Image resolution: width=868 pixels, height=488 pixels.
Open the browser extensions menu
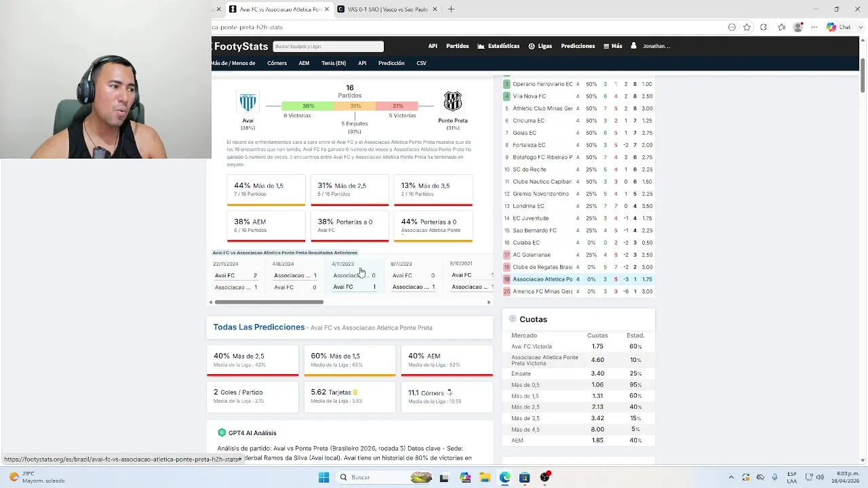click(x=764, y=27)
